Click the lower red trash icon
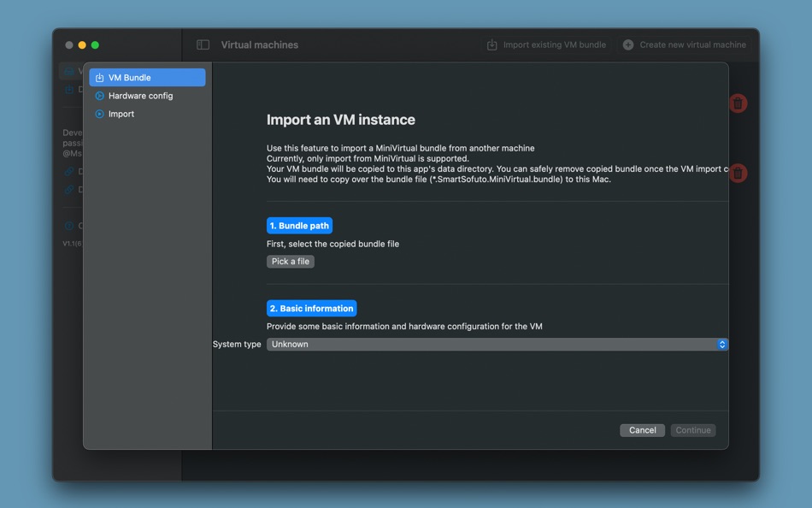The width and height of the screenshot is (812, 508). pyautogui.click(x=738, y=173)
